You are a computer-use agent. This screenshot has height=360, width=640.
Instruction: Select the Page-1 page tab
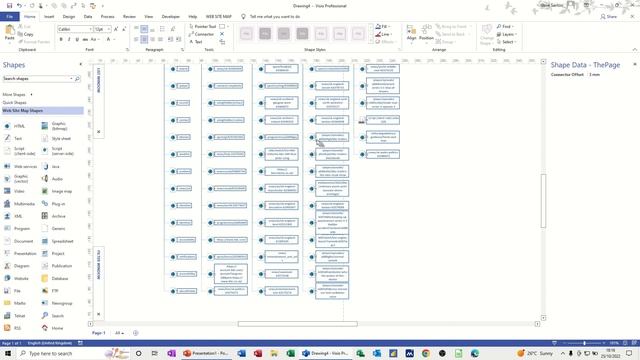coord(98,333)
